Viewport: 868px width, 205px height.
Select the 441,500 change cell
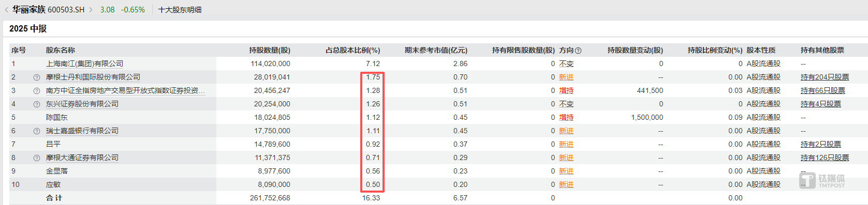[x=650, y=90]
